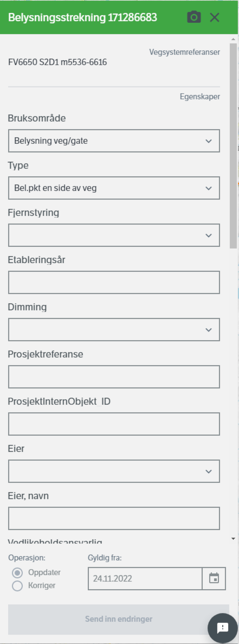Focus the Gyldig fra date field

[145, 578]
